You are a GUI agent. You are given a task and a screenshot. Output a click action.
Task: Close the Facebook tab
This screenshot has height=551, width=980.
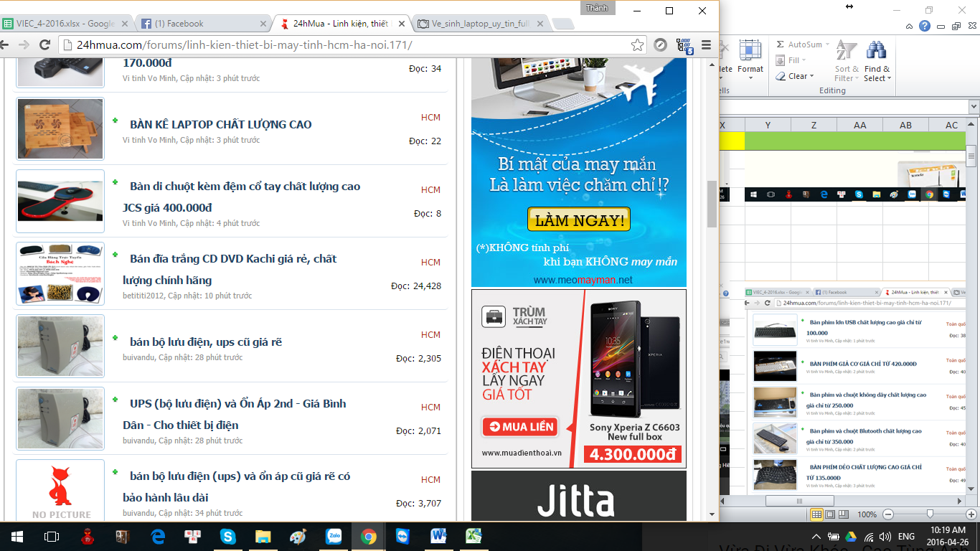tap(263, 24)
